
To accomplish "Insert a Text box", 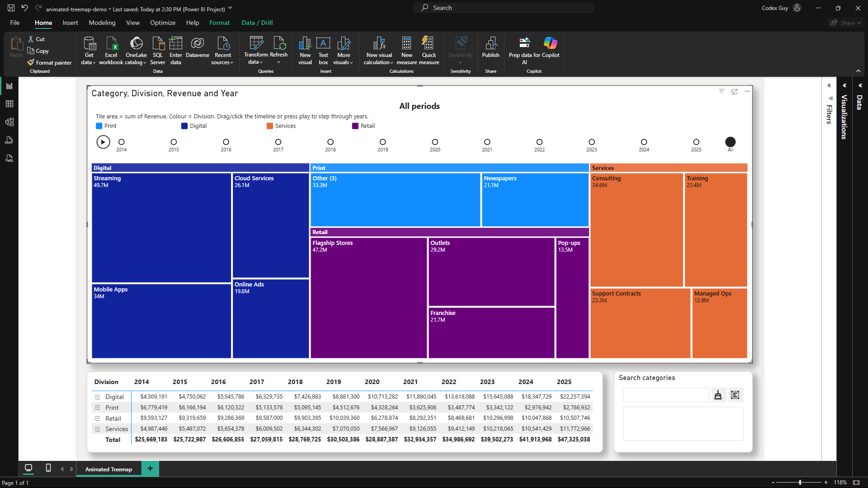I will click(323, 51).
